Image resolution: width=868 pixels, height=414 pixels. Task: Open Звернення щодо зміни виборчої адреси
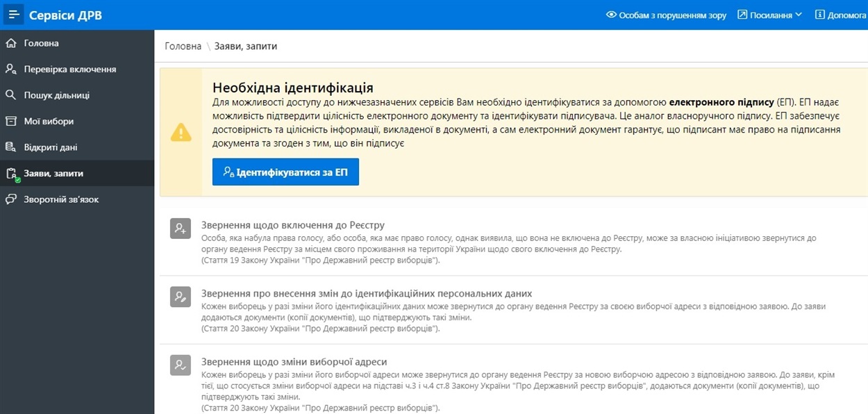tap(294, 362)
